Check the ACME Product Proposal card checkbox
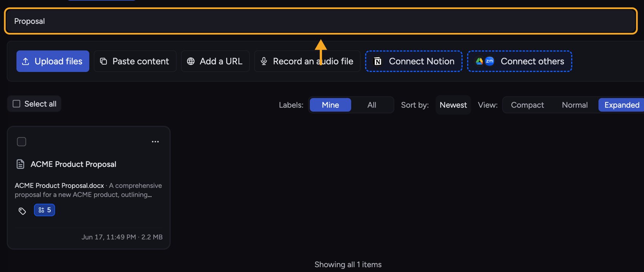This screenshot has width=644, height=272. (22, 142)
